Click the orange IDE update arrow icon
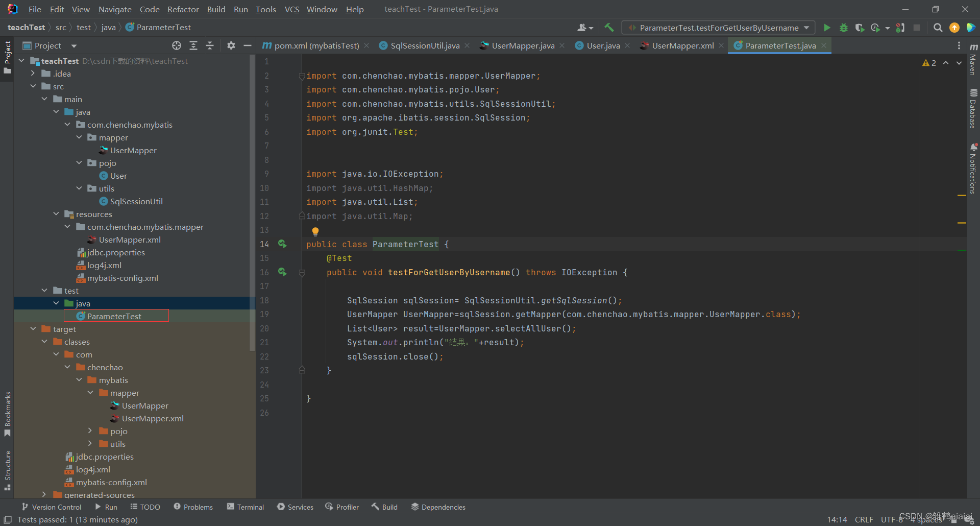 [x=954, y=28]
